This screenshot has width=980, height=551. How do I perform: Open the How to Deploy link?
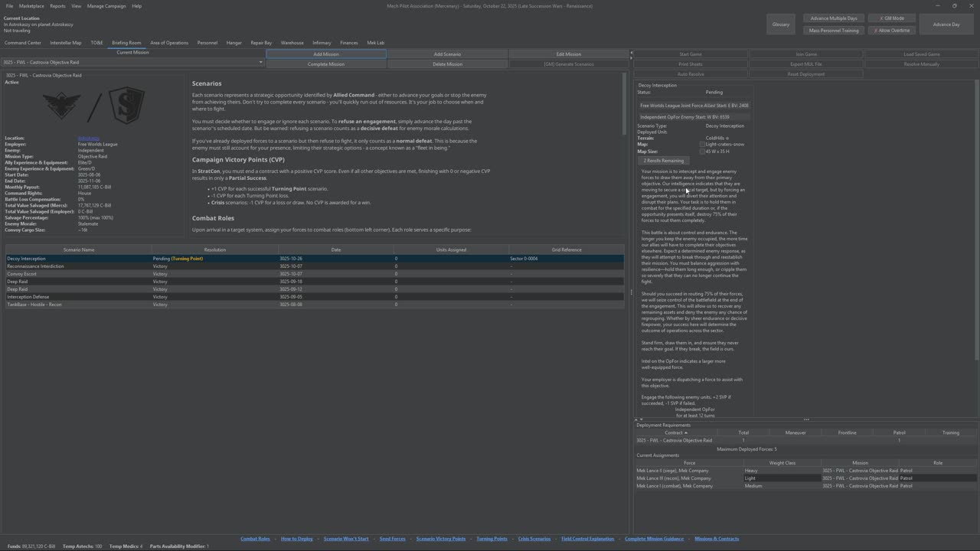pyautogui.click(x=297, y=539)
